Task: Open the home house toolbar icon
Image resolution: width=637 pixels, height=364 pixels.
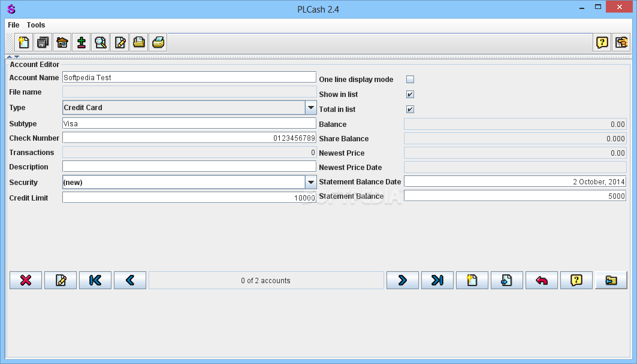Action: (62, 42)
